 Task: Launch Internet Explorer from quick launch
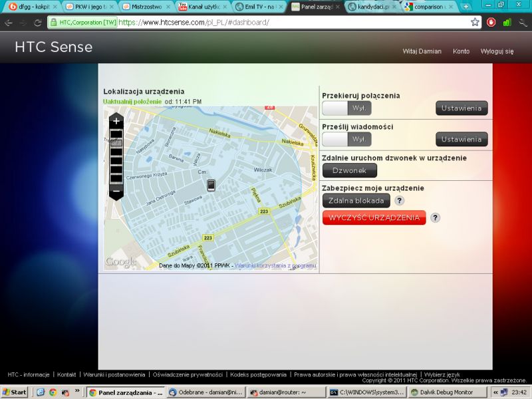[x=41, y=392]
